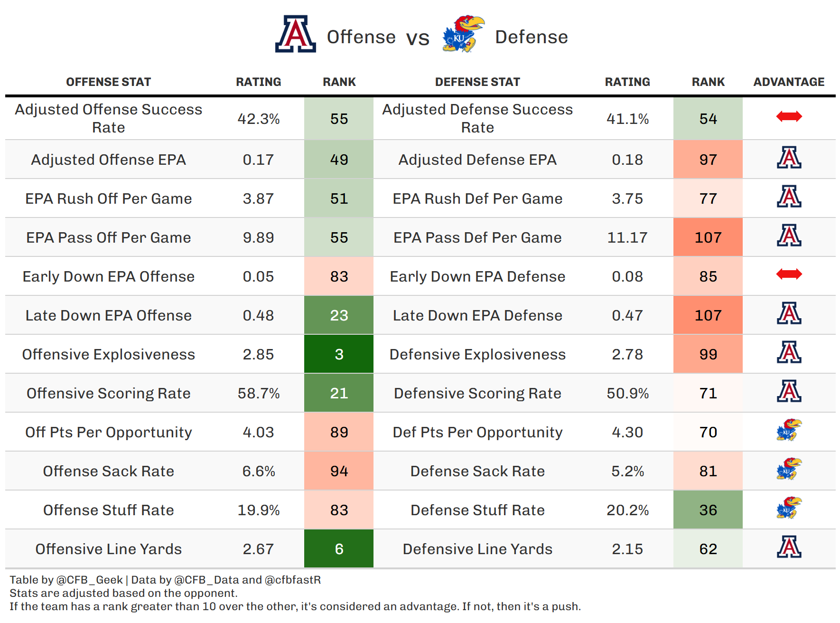Click the Arizona advantage icon for Adjusted EPA row

[x=789, y=158]
